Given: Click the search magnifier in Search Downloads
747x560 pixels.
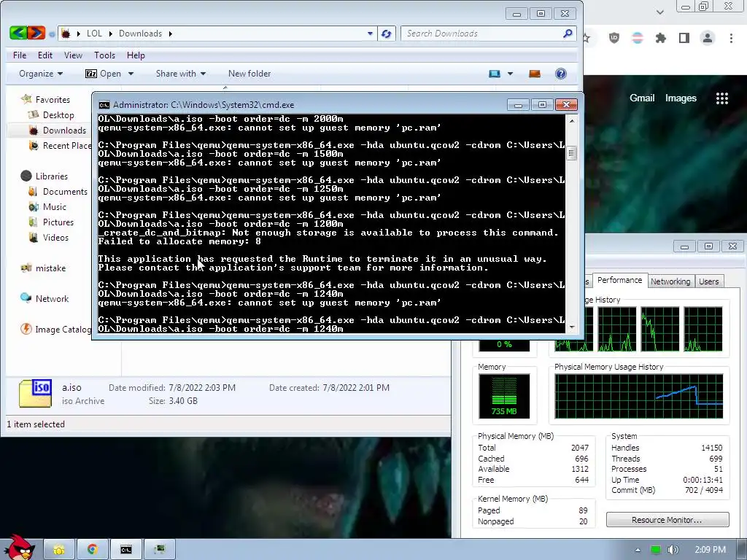Looking at the screenshot, I should 568,34.
